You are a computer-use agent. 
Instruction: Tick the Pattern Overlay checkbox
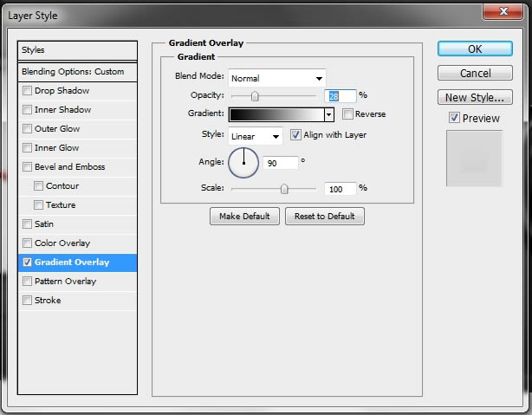tap(27, 282)
